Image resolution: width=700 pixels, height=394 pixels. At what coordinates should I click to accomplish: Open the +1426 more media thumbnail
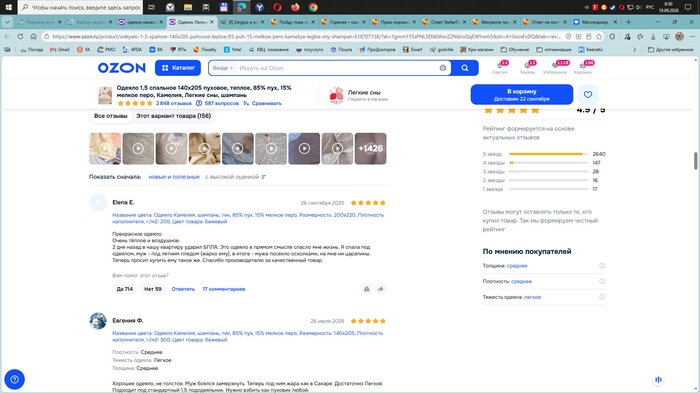click(x=371, y=149)
